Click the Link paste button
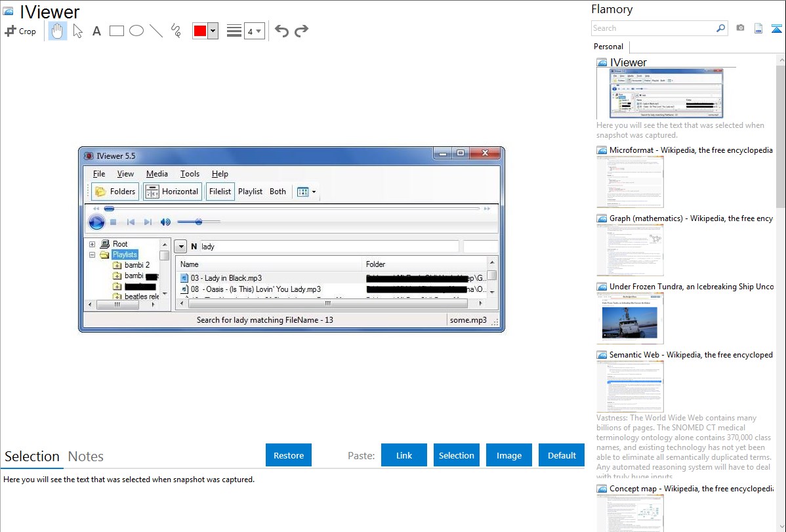The height and width of the screenshot is (532, 786). point(404,455)
